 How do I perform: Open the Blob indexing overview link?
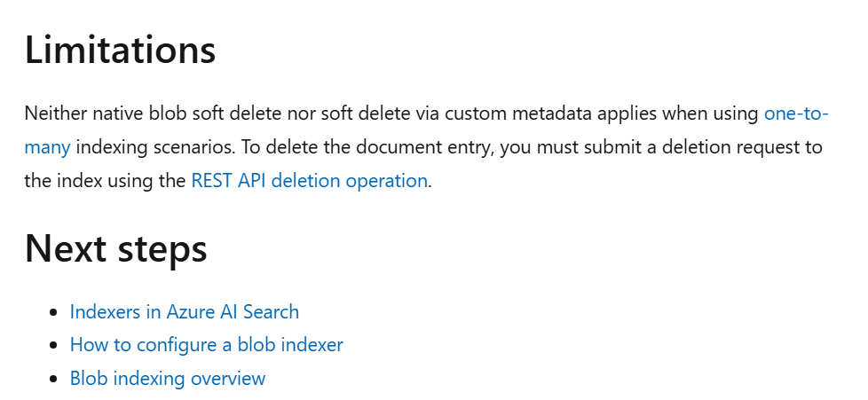168,379
